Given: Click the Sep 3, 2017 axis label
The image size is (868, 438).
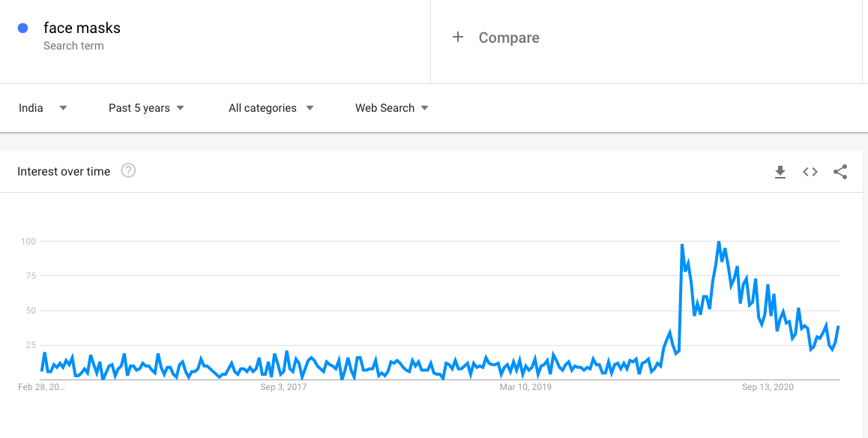Looking at the screenshot, I should point(283,387).
